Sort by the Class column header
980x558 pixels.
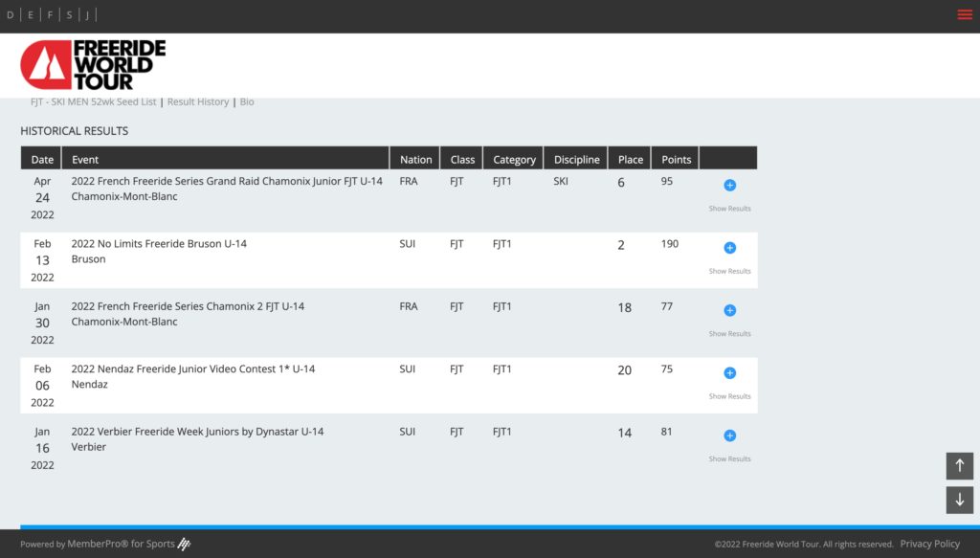(462, 159)
